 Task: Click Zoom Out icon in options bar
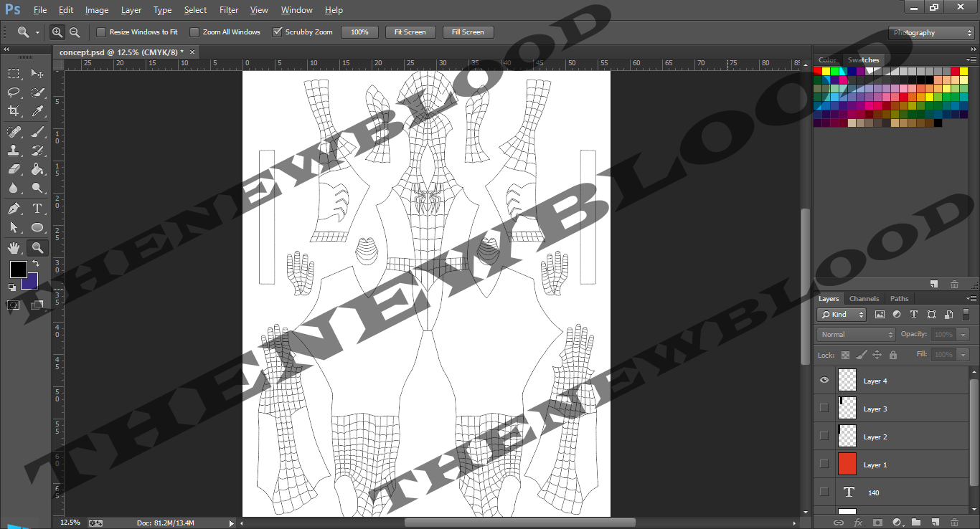(x=75, y=32)
